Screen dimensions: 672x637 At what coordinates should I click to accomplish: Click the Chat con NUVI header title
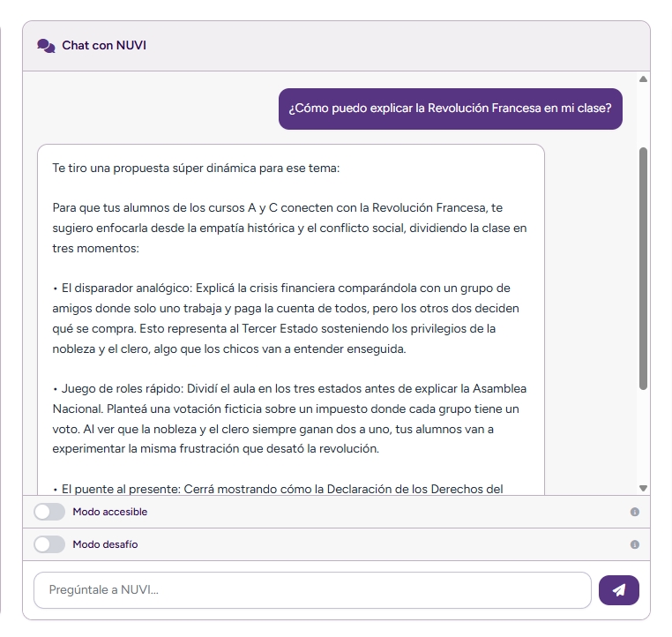[x=104, y=46]
